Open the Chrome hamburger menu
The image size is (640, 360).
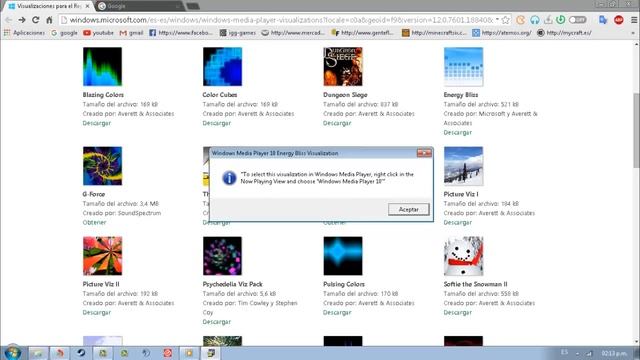click(634, 20)
